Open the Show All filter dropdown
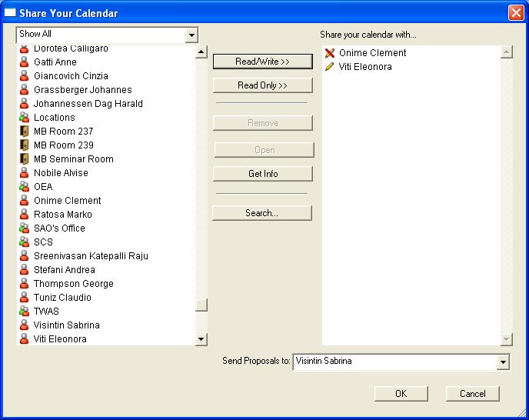Screen dimensions: 529x420 click(x=191, y=35)
